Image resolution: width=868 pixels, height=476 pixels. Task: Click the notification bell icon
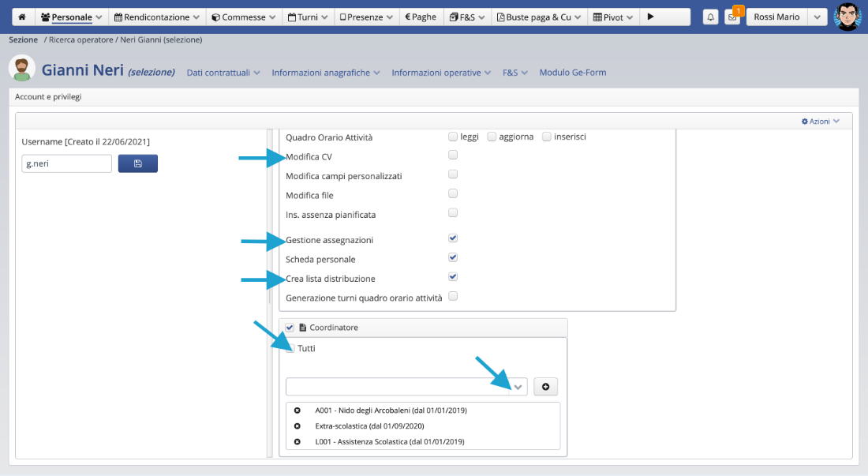pyautogui.click(x=710, y=17)
